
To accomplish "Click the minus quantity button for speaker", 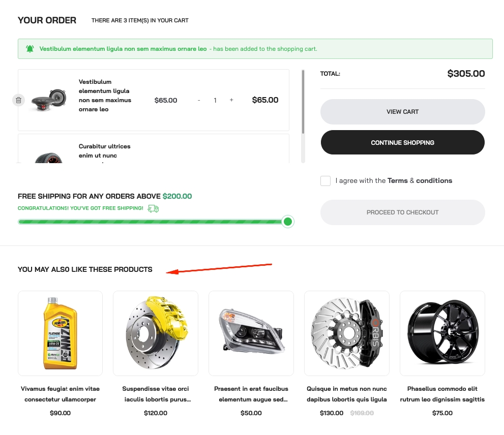I will click(x=199, y=100).
